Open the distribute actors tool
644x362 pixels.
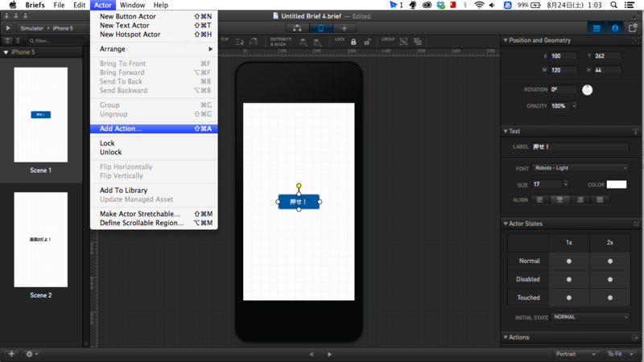pos(303,42)
